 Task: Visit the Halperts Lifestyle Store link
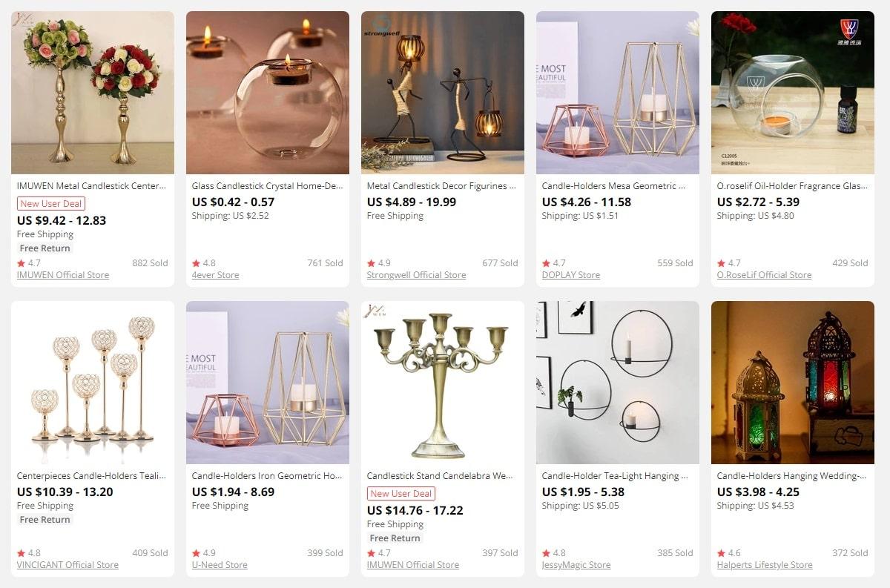pos(765,565)
